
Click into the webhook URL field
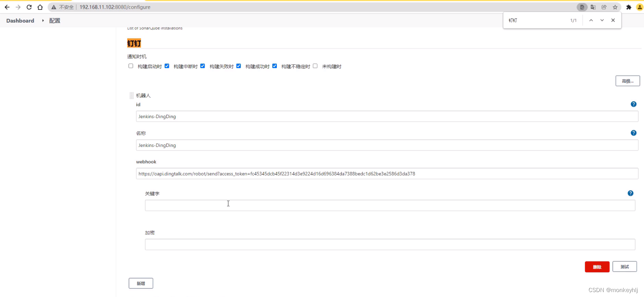coord(387,174)
